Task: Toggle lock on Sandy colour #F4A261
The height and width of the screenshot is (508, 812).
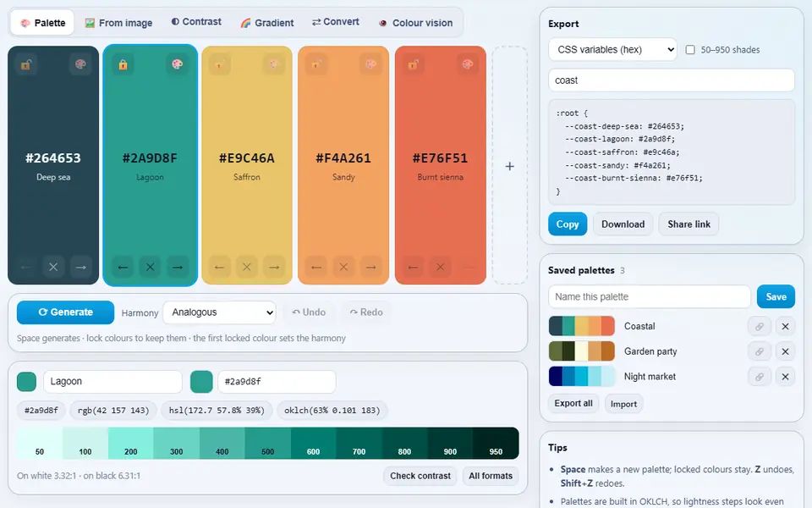Action: click(315, 64)
